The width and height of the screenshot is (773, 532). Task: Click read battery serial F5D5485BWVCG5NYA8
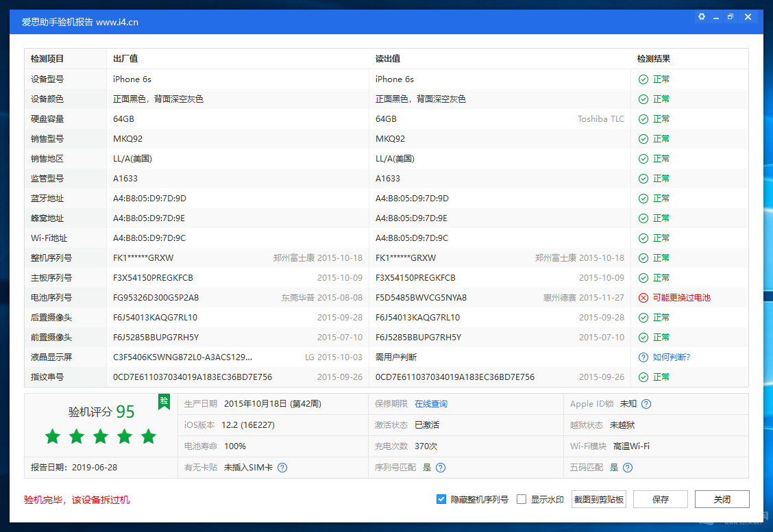point(421,298)
